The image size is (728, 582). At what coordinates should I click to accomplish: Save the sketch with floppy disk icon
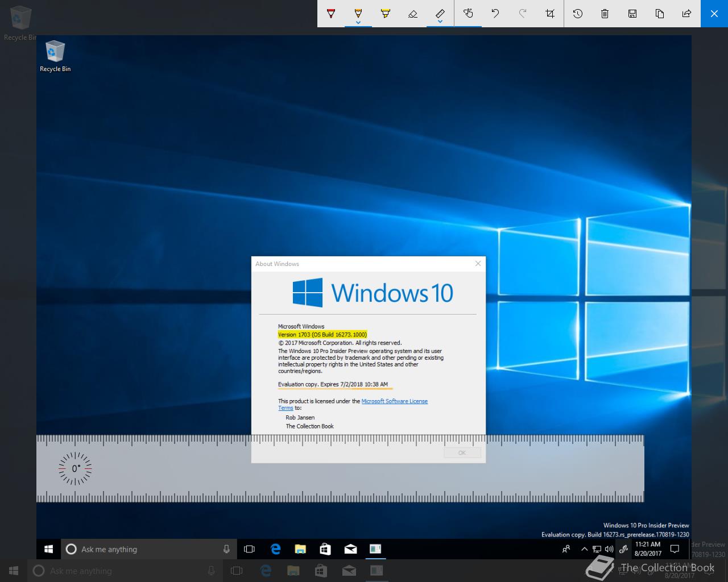pyautogui.click(x=632, y=13)
